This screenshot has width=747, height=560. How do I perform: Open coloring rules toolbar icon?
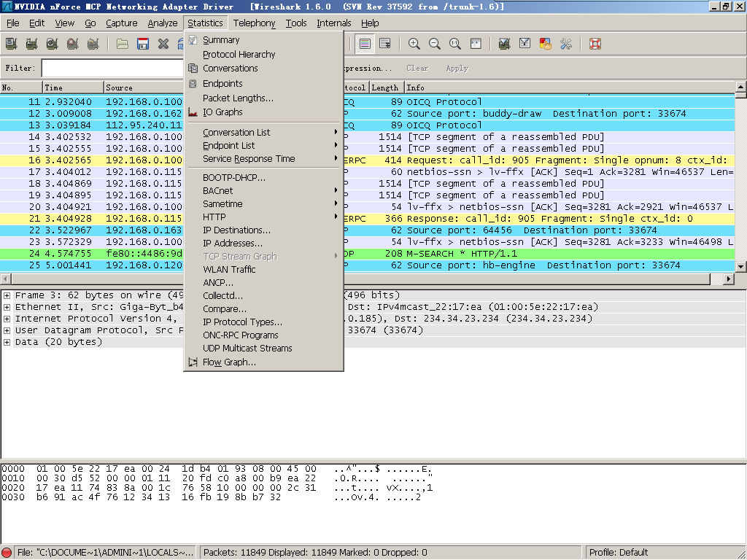tap(546, 44)
